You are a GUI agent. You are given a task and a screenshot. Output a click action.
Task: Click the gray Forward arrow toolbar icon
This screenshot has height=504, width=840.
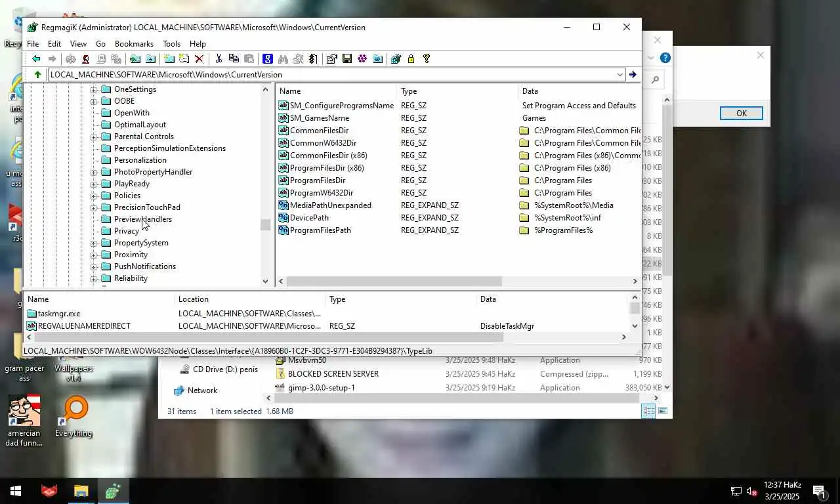pyautogui.click(x=52, y=59)
